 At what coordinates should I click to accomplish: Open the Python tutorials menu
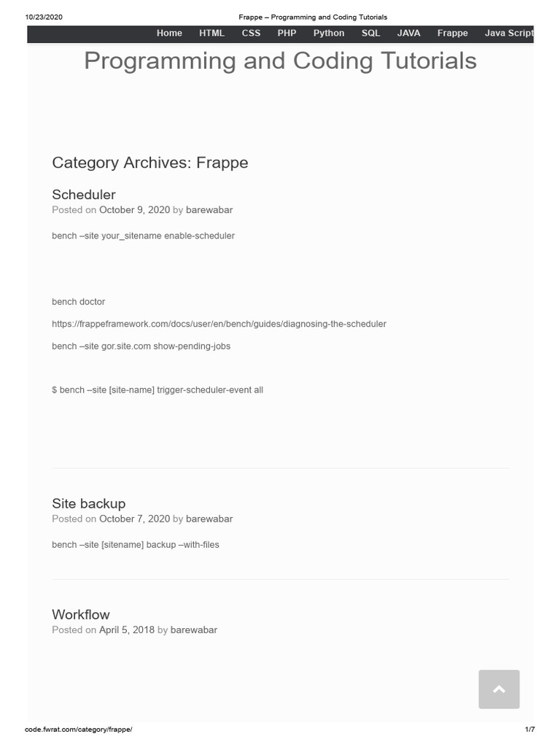coord(329,33)
